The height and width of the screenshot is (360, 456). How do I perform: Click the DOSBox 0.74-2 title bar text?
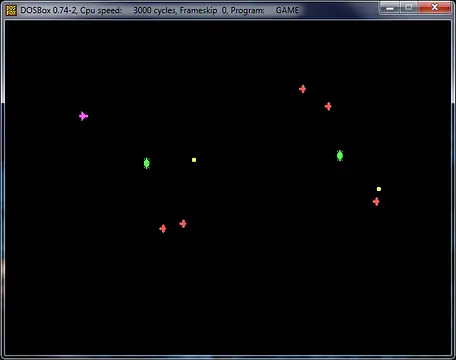click(x=49, y=10)
